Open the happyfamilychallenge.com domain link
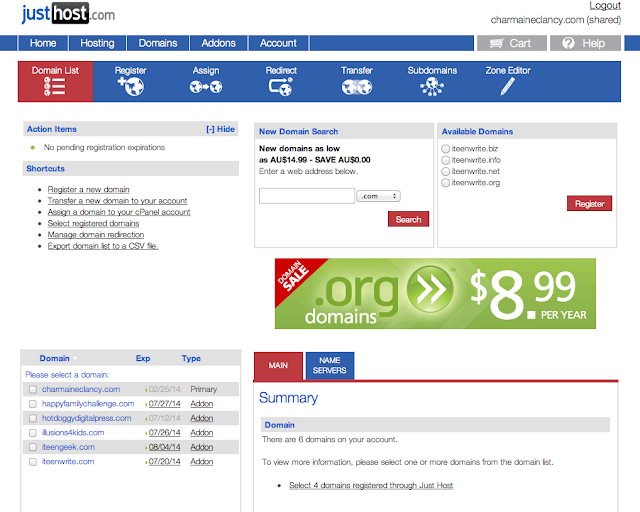This screenshot has width=640, height=512. (88, 404)
